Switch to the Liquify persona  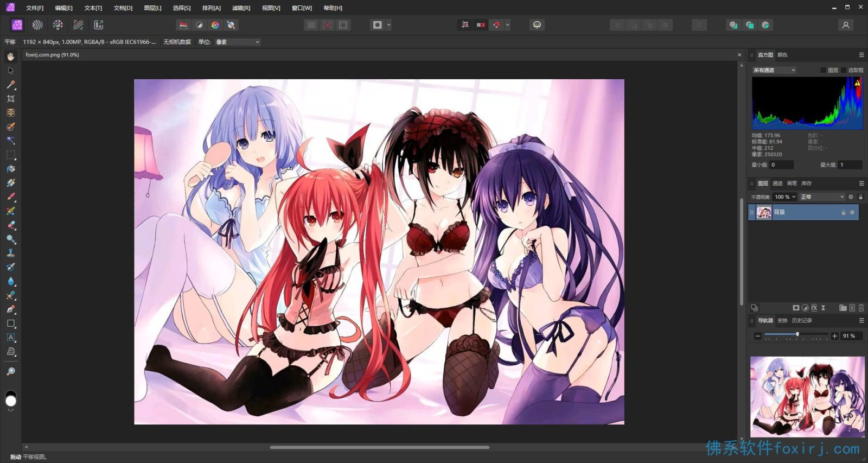click(x=37, y=25)
